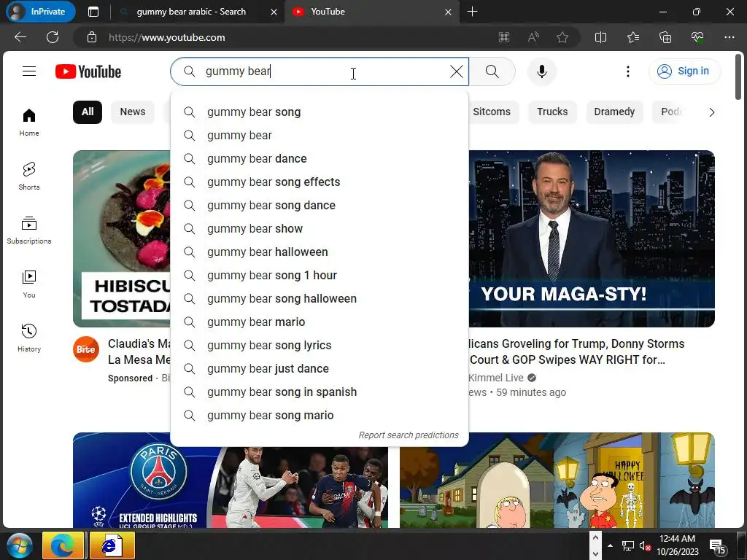747x560 pixels.
Task: Open Edge Settings and more menu
Action: pos(729,37)
